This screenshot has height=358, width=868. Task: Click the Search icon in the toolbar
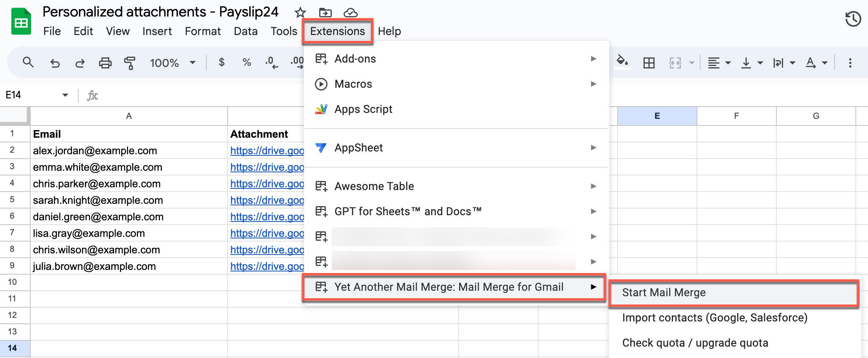(x=28, y=62)
